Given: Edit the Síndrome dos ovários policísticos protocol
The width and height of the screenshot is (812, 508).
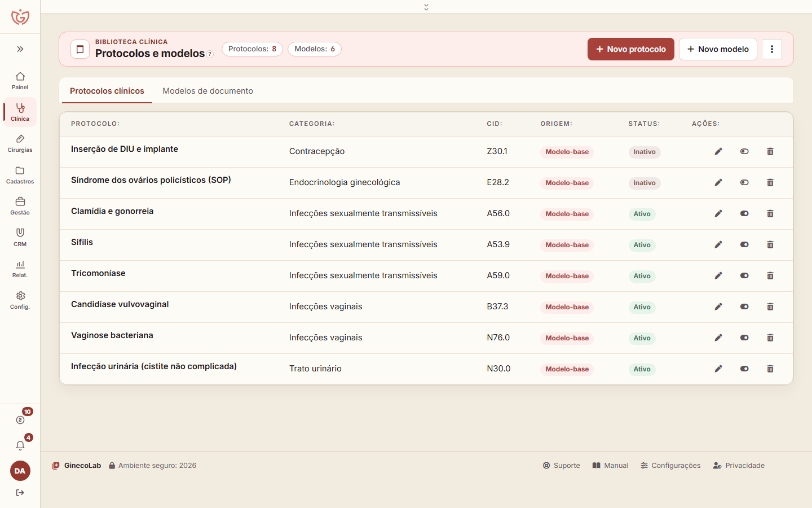Looking at the screenshot, I should (718, 182).
